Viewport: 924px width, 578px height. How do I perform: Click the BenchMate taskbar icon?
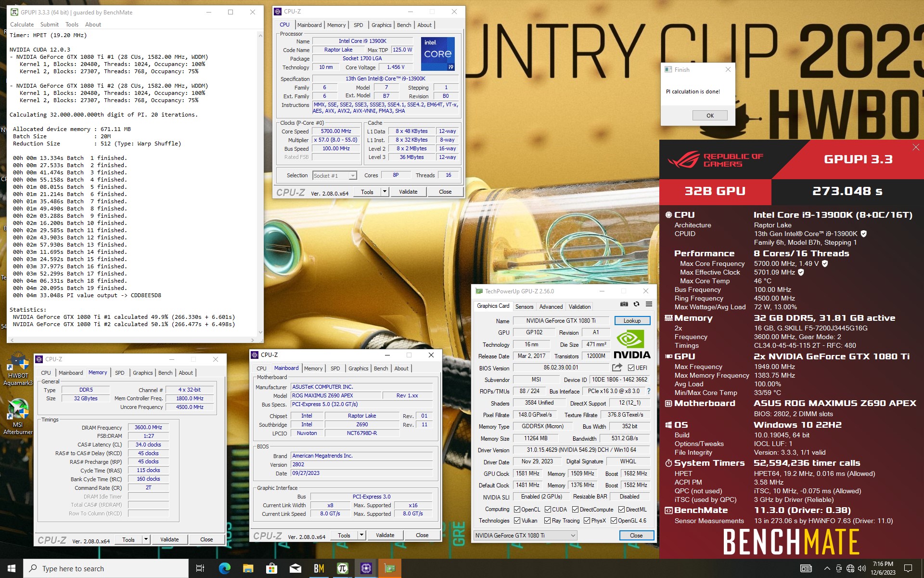tap(319, 568)
